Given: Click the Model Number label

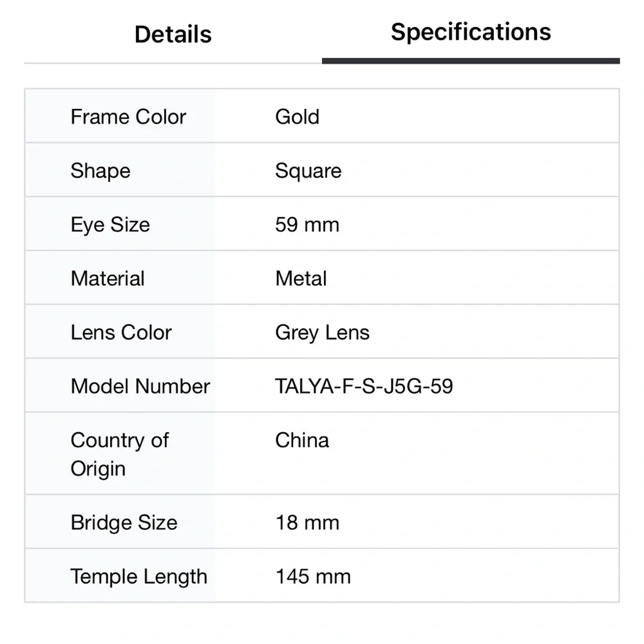Looking at the screenshot, I should click(140, 386).
